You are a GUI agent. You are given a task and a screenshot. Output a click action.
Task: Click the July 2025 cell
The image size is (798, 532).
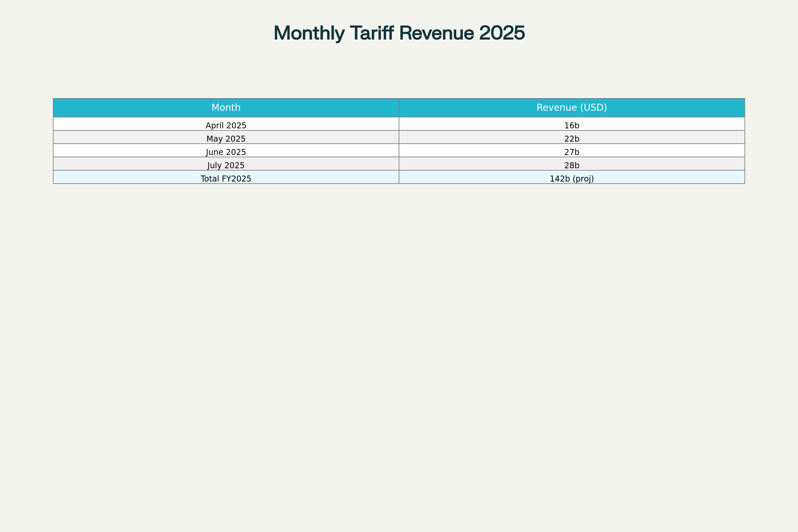[x=226, y=164]
